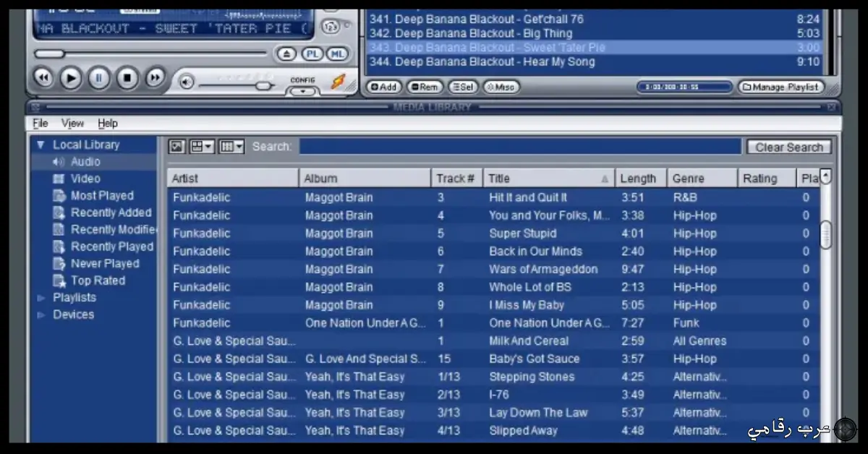Viewport: 868px width, 454px height.
Task: Select playlist entry 343 Sweet 'Tater Pie
Action: [x=595, y=47]
